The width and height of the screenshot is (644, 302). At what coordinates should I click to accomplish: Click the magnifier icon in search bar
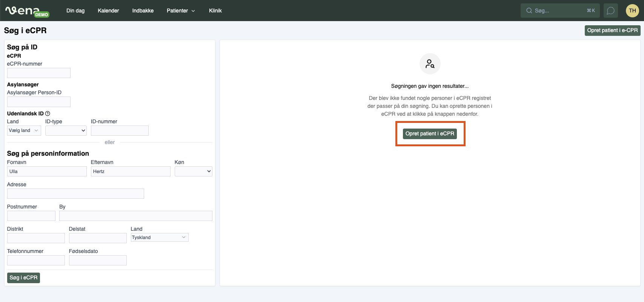pos(529,11)
